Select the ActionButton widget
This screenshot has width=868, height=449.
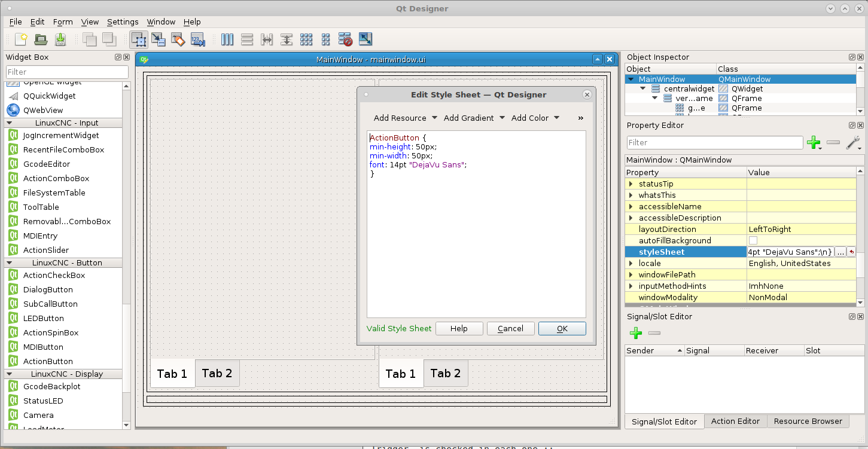point(48,361)
